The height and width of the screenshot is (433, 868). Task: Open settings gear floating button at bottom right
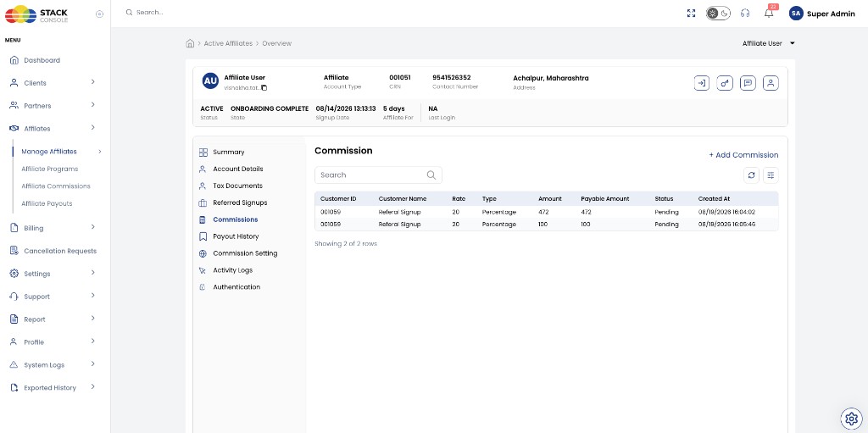tap(849, 418)
